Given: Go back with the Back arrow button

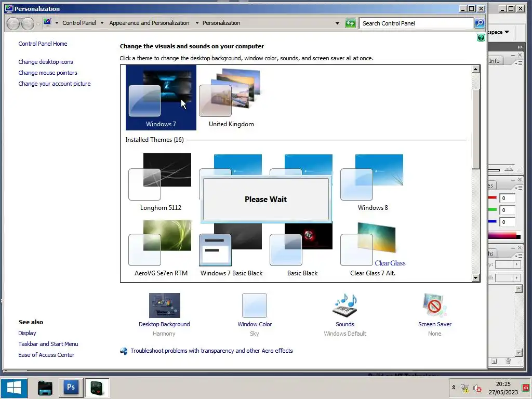Looking at the screenshot, I should pyautogui.click(x=13, y=23).
